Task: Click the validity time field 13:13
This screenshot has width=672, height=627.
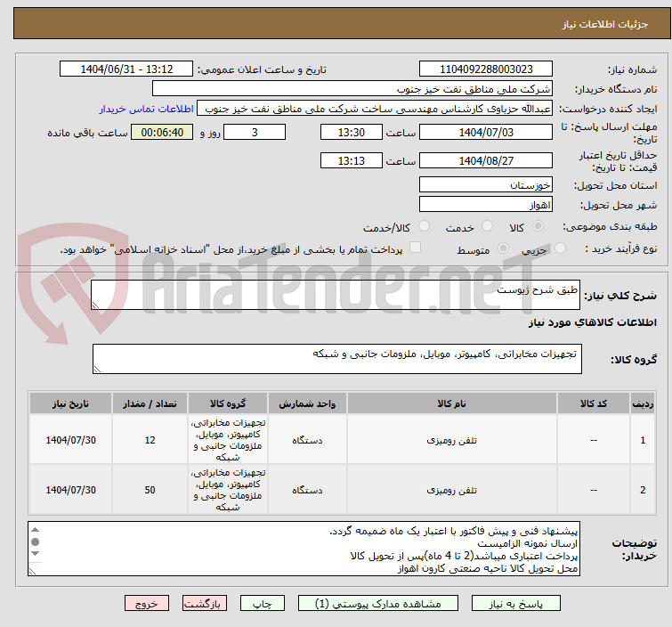Action: tap(351, 160)
